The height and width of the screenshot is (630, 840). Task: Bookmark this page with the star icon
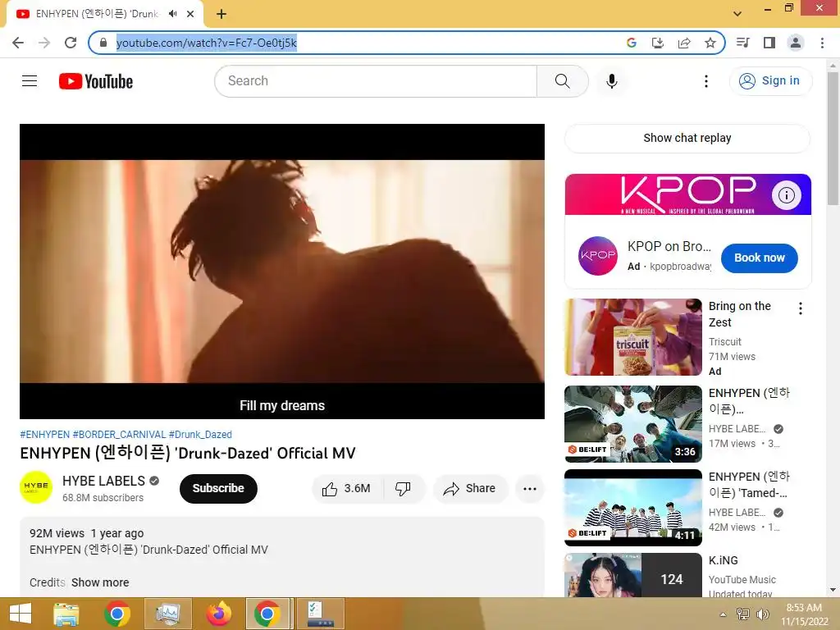tap(710, 43)
